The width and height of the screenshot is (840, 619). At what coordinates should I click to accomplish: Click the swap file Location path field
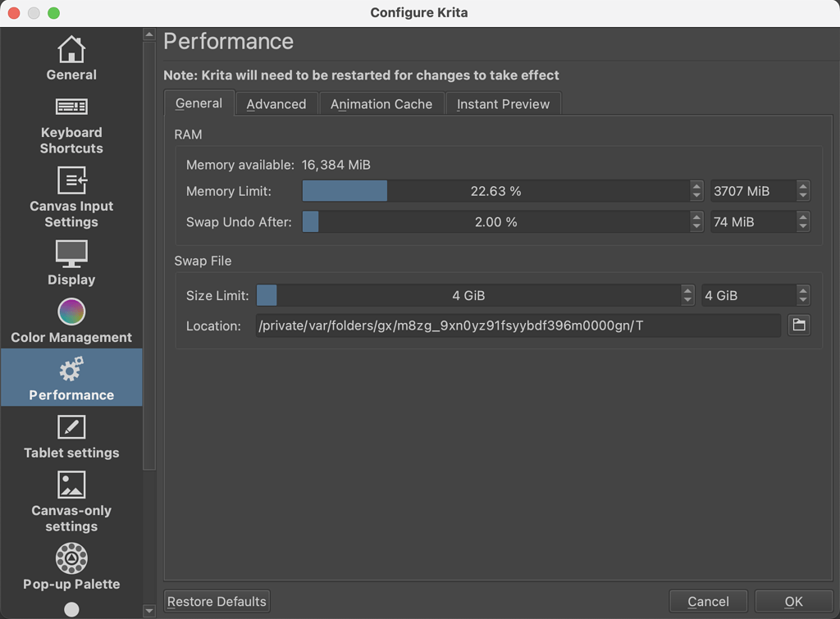pyautogui.click(x=518, y=325)
